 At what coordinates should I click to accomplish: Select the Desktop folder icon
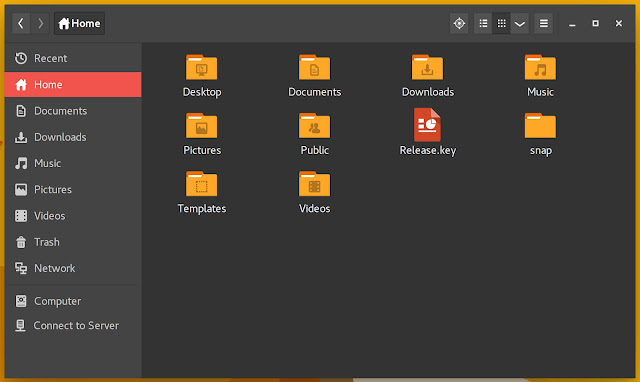pyautogui.click(x=202, y=67)
